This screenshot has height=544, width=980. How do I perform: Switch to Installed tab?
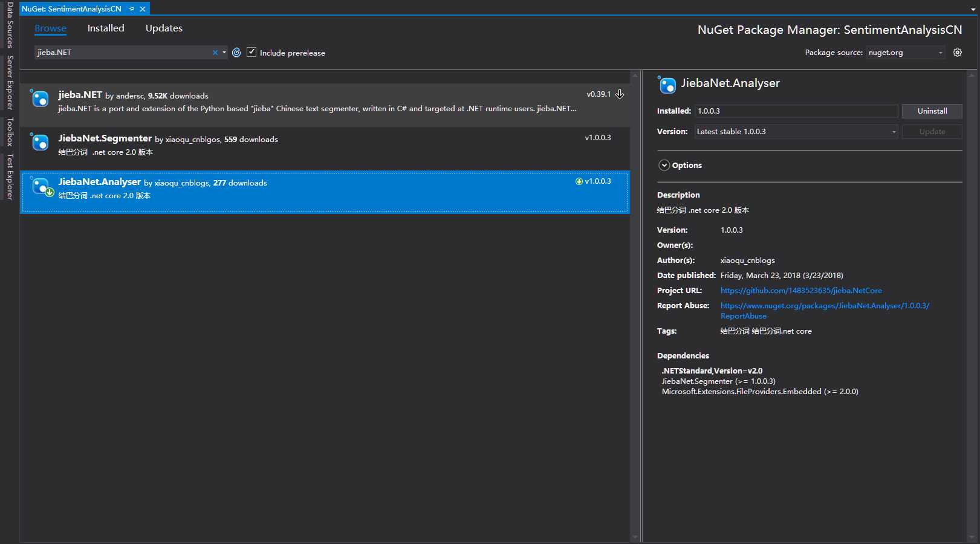point(106,28)
